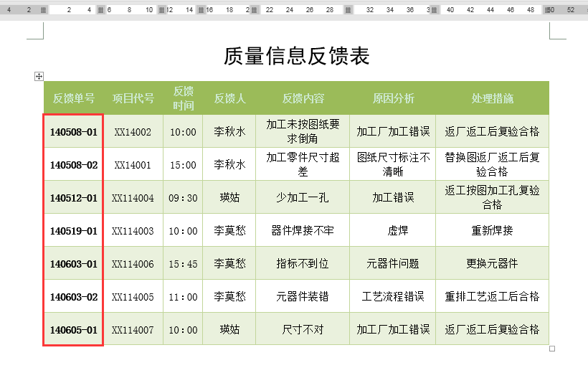Click 元器件装错 cell
Screen dimensions: 588x373
[x=303, y=296]
